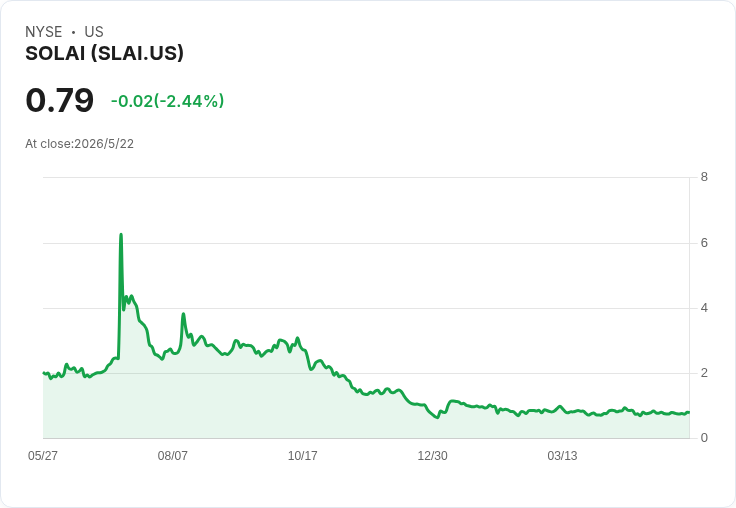736x508 pixels.
Task: Click the -0.02(-2.44%) price change text
Action: 168,101
